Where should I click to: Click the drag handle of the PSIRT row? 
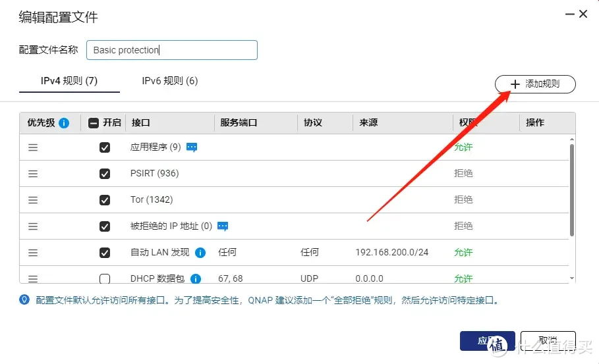pyautogui.click(x=33, y=174)
